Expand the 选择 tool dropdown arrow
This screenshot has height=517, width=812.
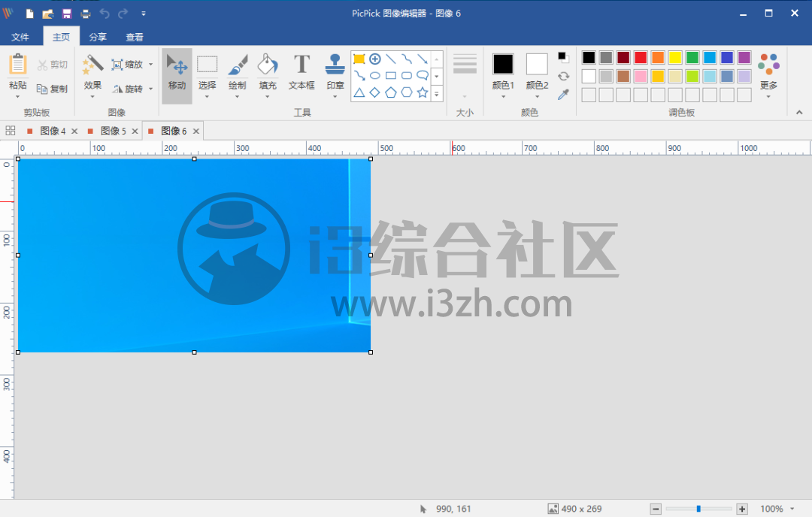pyautogui.click(x=208, y=96)
